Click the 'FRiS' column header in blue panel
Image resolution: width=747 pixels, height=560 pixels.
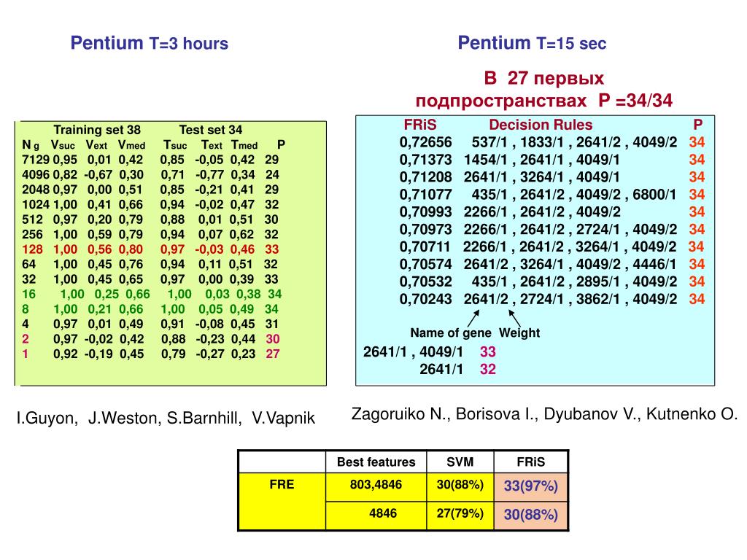click(x=419, y=125)
